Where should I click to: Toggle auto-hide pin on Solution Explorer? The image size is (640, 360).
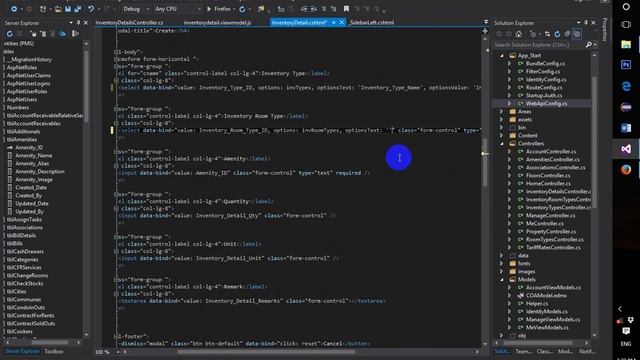point(586,23)
